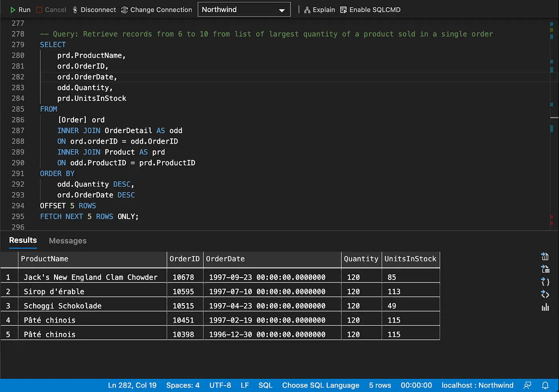
Task: Open the Change Connection dialog
Action: 157,10
